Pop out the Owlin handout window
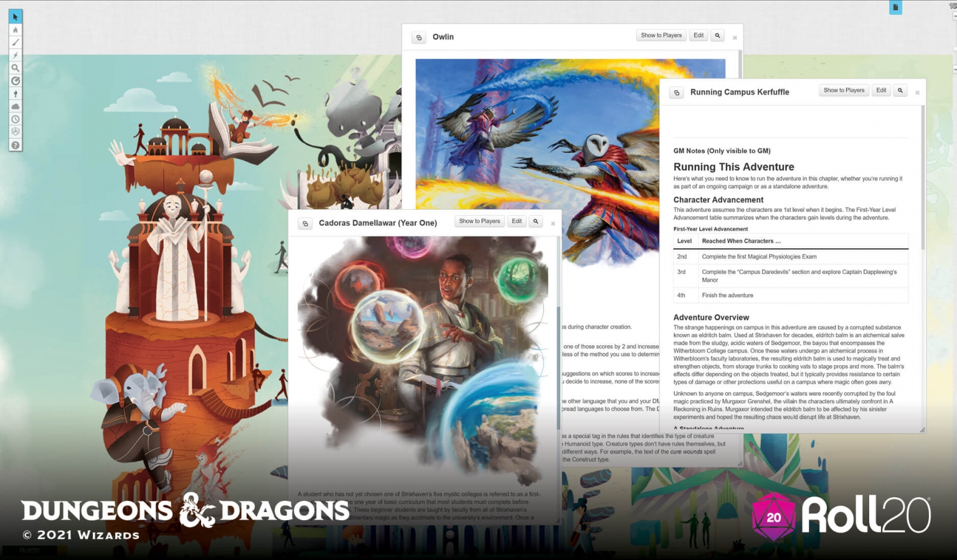The width and height of the screenshot is (957, 560). click(419, 37)
